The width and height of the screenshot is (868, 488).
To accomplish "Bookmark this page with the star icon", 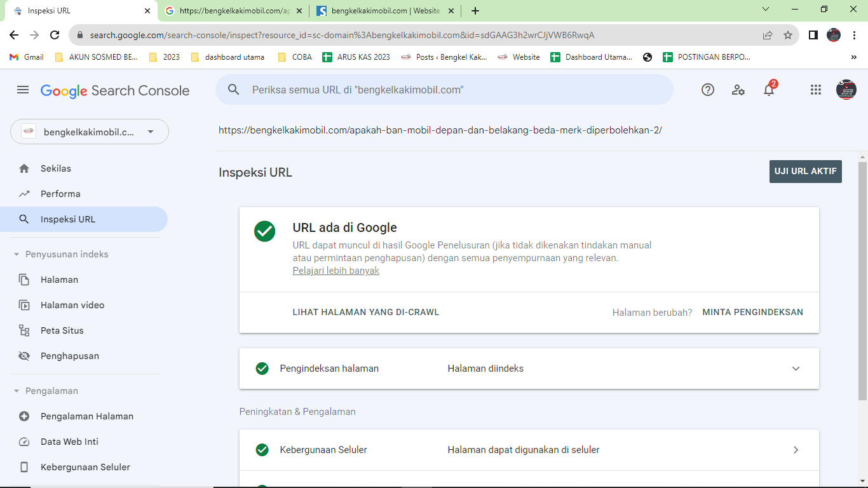I will 788,35.
